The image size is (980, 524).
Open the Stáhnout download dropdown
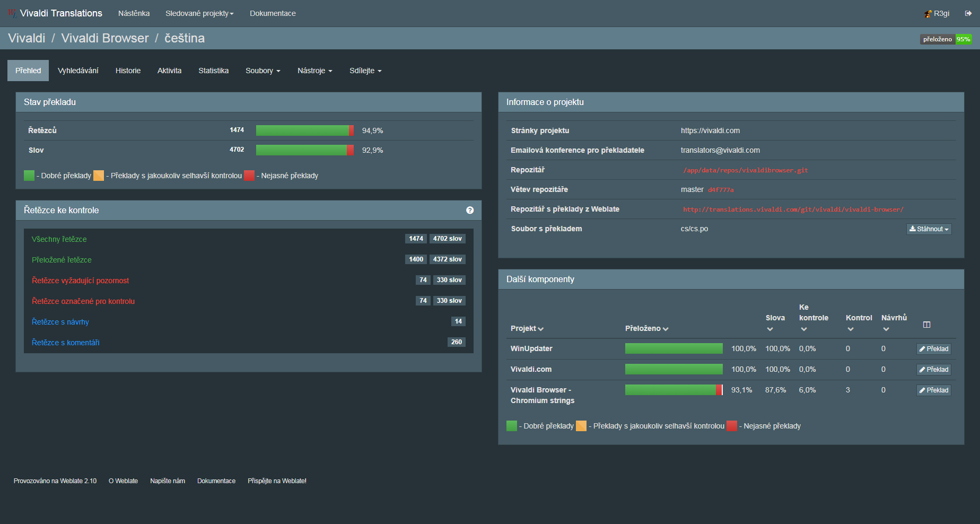tap(929, 229)
